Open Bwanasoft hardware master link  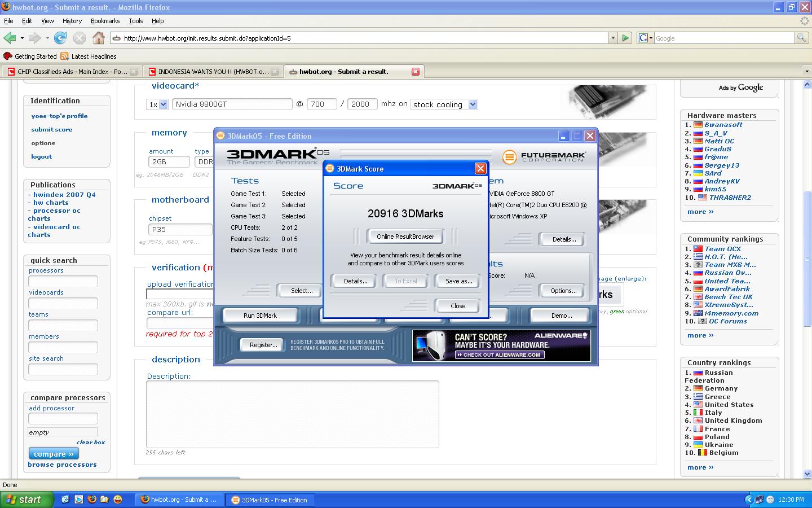coord(723,125)
